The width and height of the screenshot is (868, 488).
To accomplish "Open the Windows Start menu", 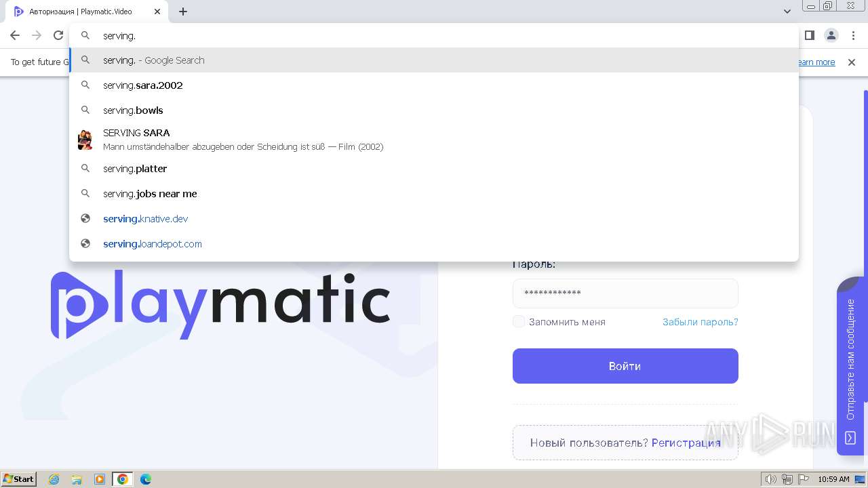I will (18, 479).
